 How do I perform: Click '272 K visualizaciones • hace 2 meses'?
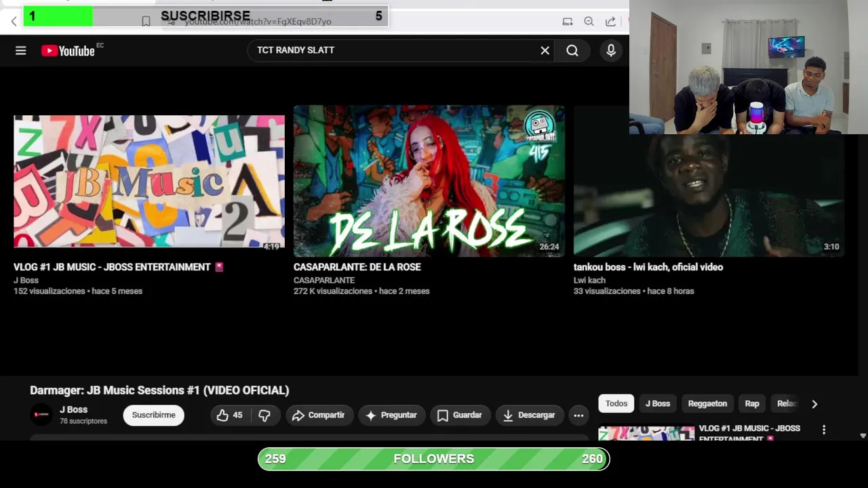pos(361,291)
